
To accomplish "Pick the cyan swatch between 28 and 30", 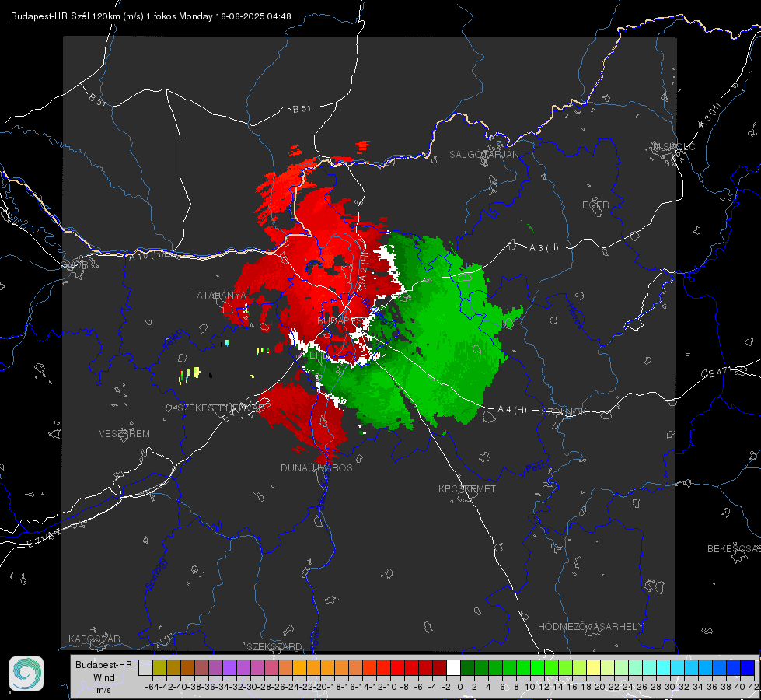I will point(664,667).
